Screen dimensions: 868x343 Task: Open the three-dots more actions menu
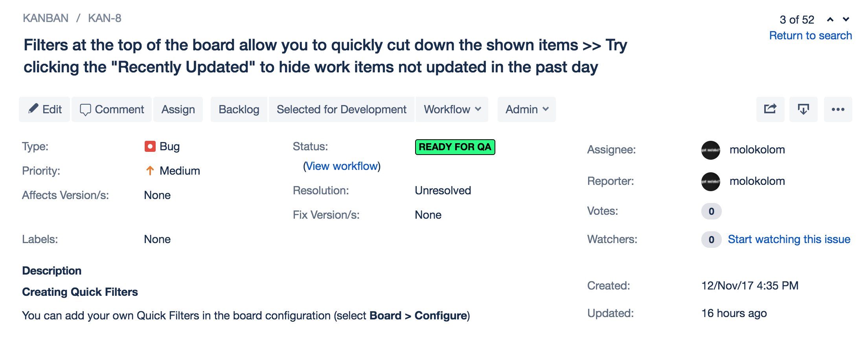point(838,109)
